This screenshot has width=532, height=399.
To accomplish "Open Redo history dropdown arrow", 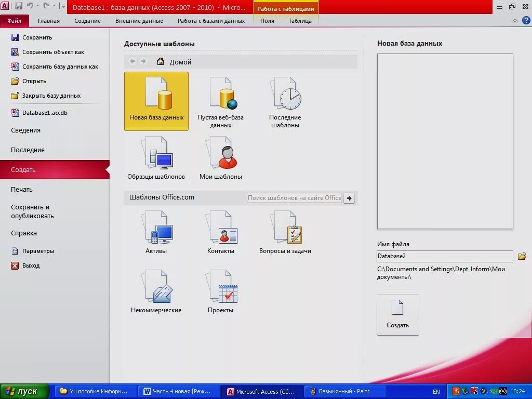I will tap(54, 6).
